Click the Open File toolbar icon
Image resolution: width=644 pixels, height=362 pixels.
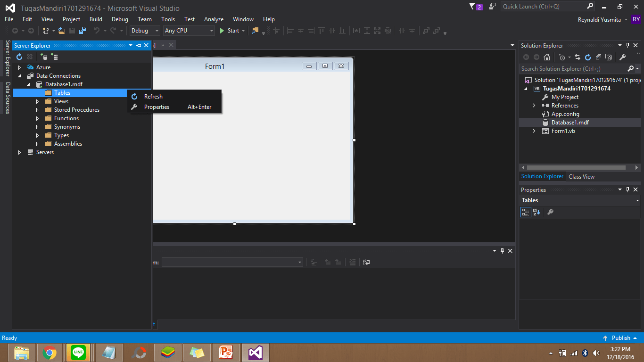[62, 31]
